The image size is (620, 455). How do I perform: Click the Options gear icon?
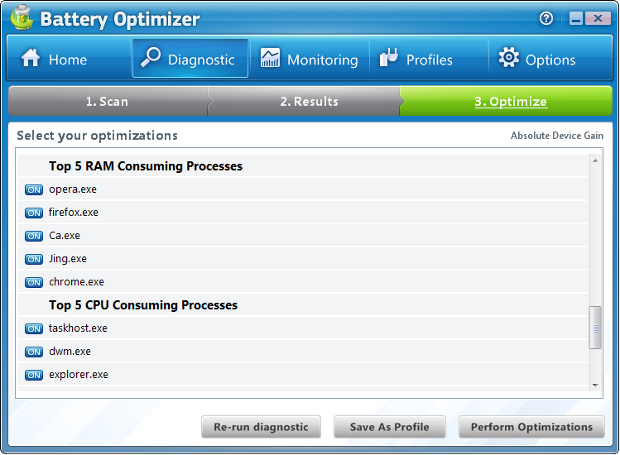(x=508, y=57)
